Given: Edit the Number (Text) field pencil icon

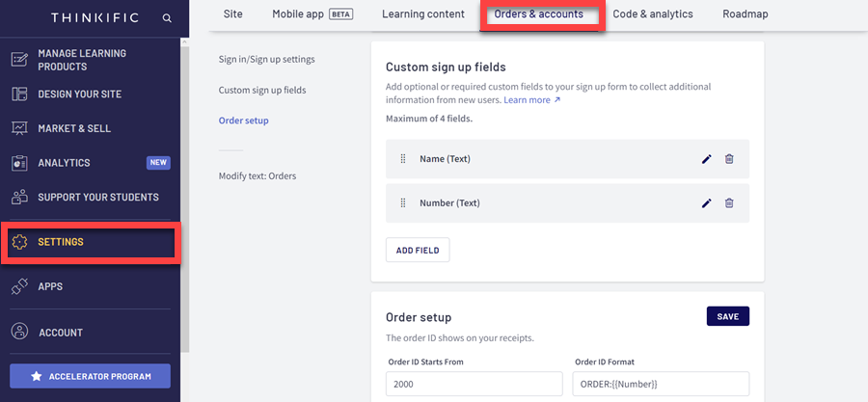Looking at the screenshot, I should click(x=707, y=203).
